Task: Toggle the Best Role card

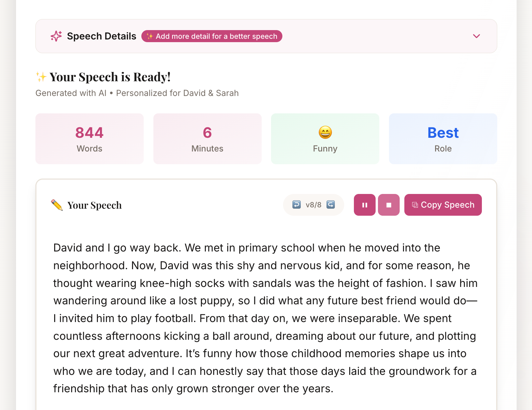Action: tap(443, 138)
